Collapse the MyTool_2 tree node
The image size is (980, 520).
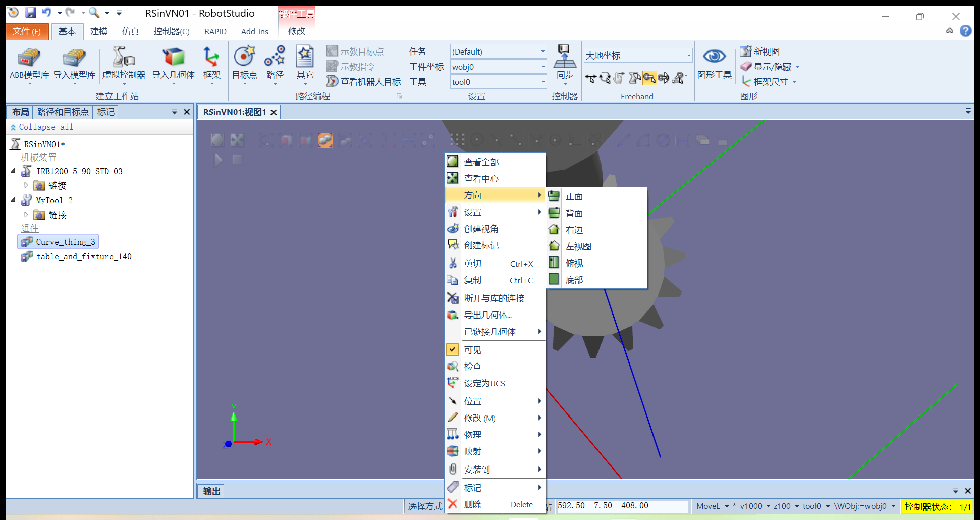pyautogui.click(x=14, y=200)
